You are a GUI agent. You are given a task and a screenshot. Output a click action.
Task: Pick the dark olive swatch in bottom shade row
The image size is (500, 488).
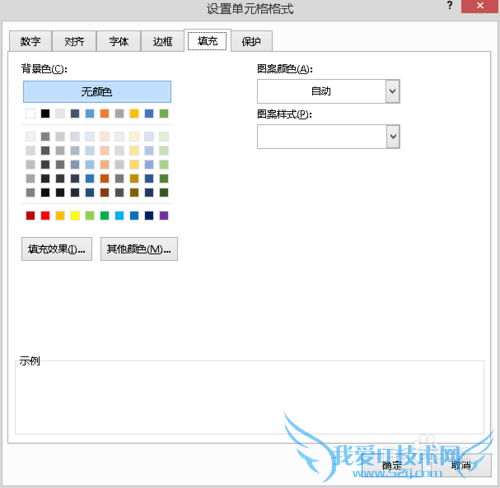[134, 192]
